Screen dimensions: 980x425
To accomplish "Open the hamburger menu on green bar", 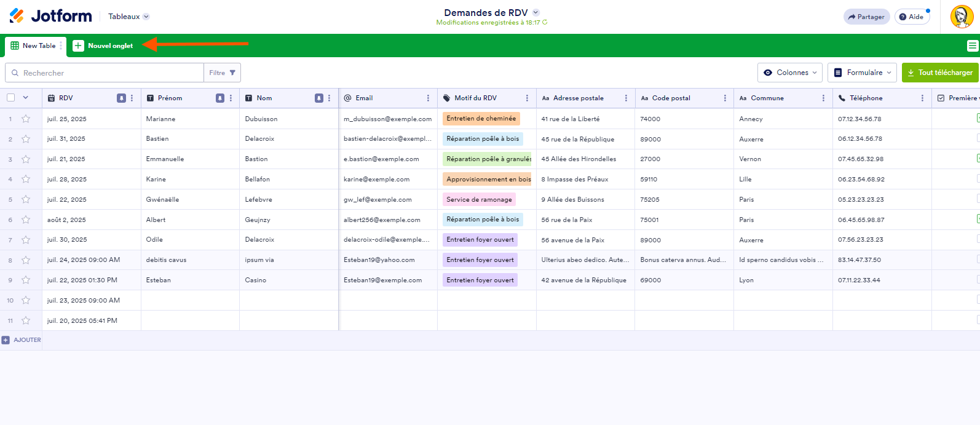I will point(972,46).
